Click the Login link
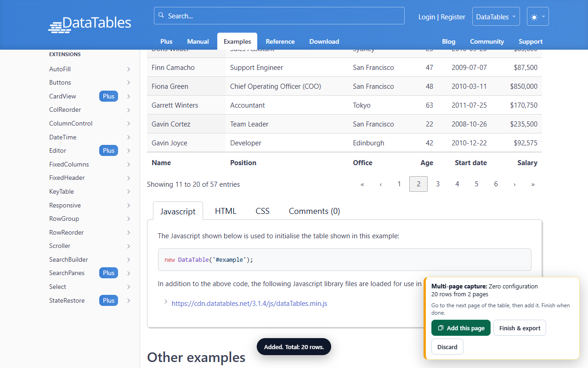 pos(427,17)
